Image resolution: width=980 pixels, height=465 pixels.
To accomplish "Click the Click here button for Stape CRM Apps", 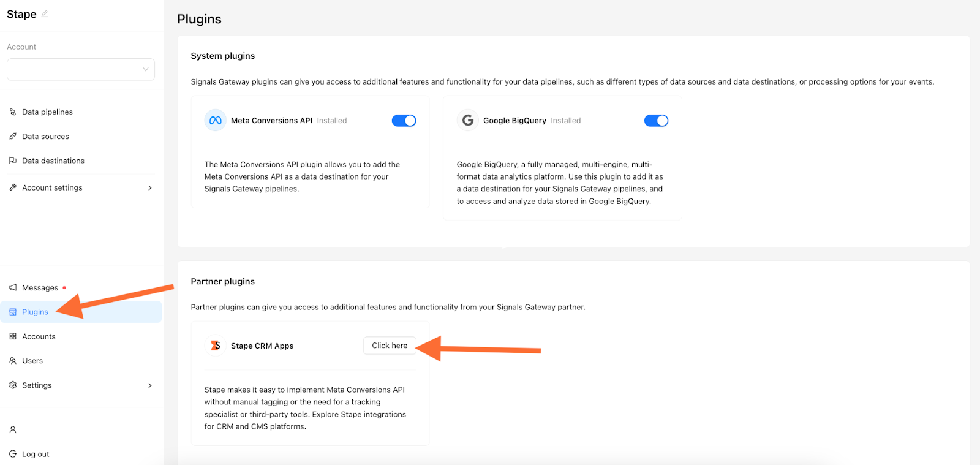I will click(x=390, y=346).
